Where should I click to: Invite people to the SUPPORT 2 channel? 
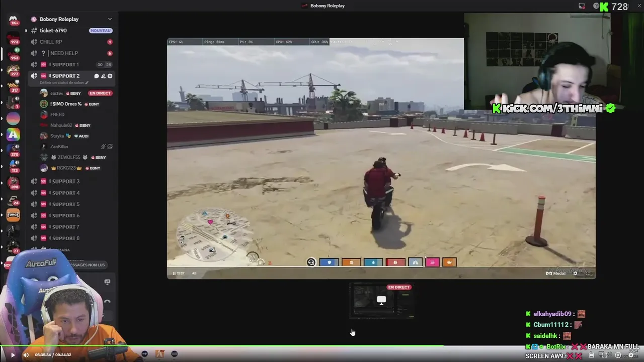(103, 76)
